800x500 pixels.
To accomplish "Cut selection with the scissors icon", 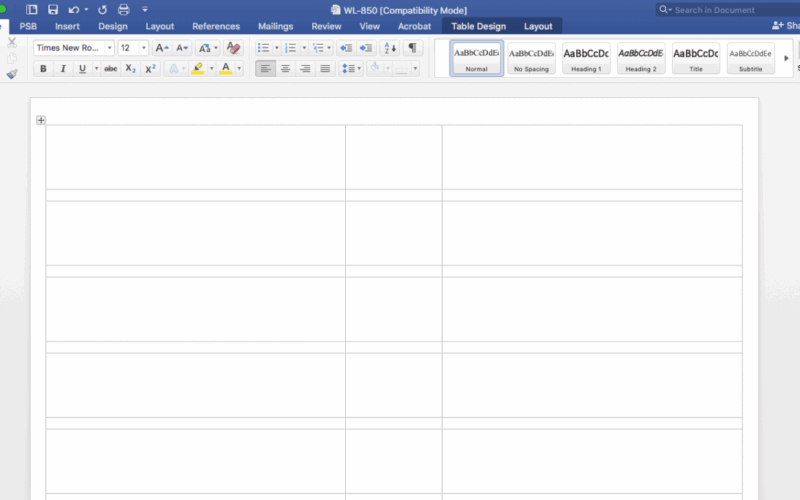I will 12,43.
